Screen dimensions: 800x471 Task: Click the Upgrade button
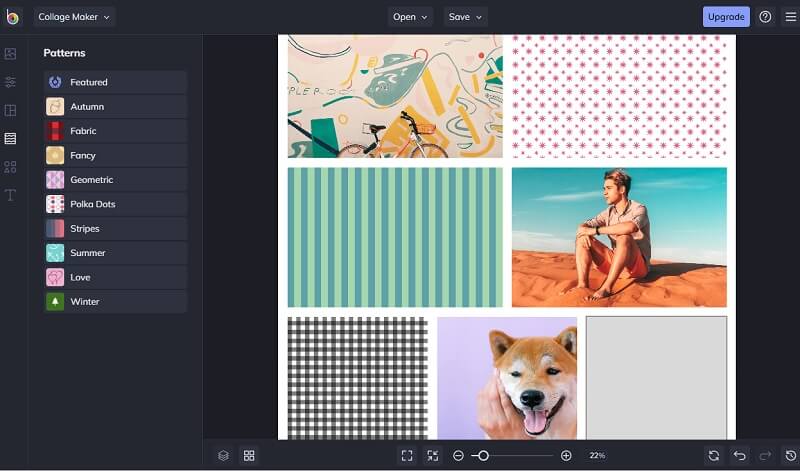click(x=726, y=17)
